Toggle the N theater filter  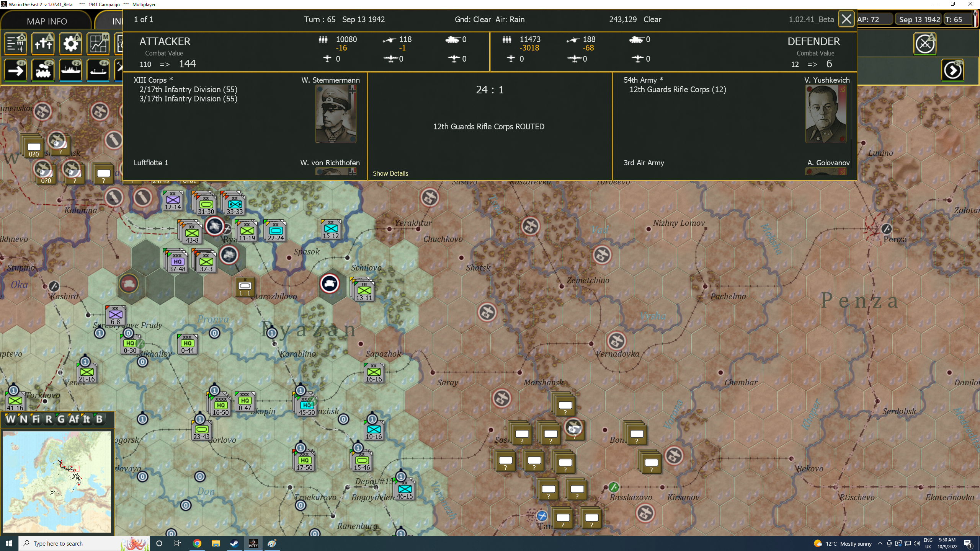click(x=23, y=419)
